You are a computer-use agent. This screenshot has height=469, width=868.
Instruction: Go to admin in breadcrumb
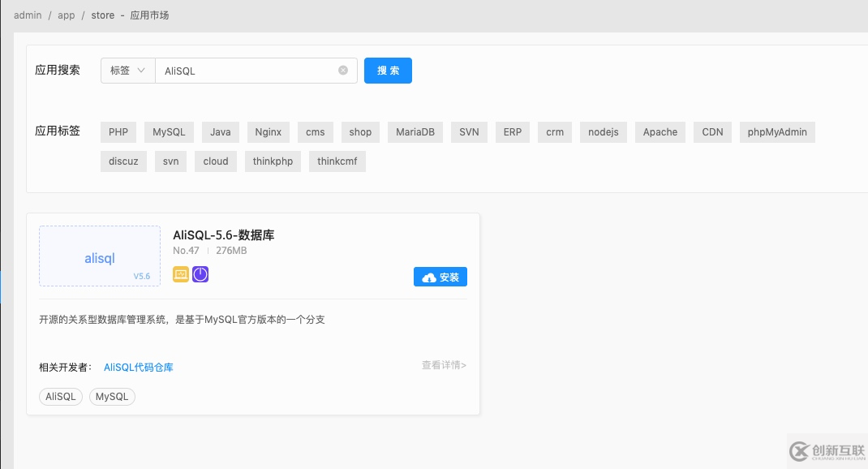28,15
